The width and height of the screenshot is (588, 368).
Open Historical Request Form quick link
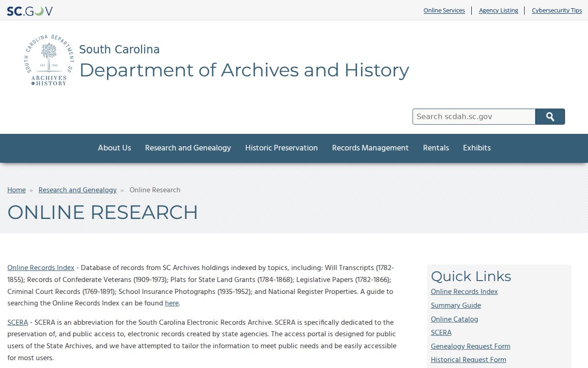[x=469, y=360]
